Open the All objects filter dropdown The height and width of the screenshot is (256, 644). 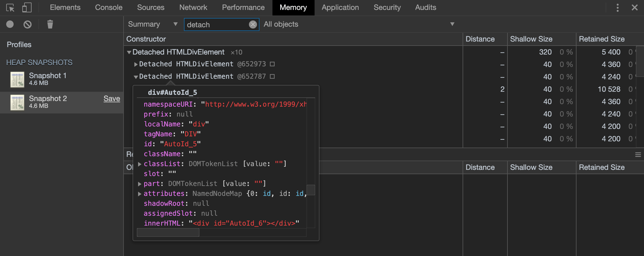(359, 24)
